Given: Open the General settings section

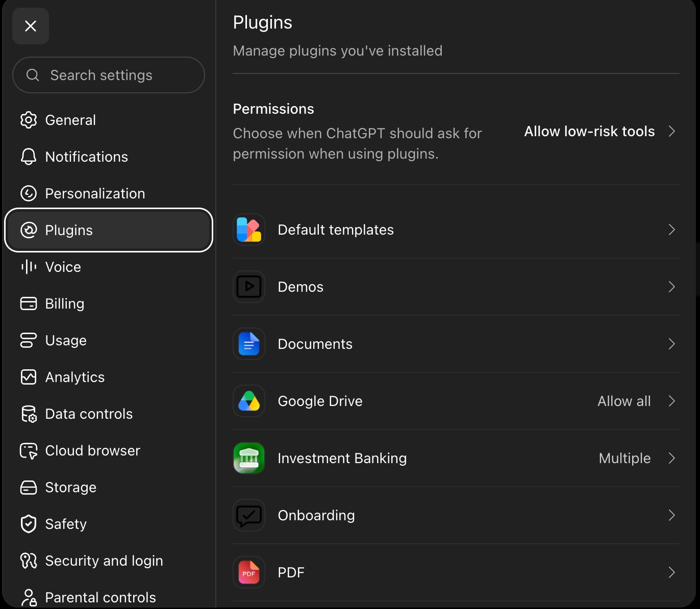Looking at the screenshot, I should tap(109, 120).
